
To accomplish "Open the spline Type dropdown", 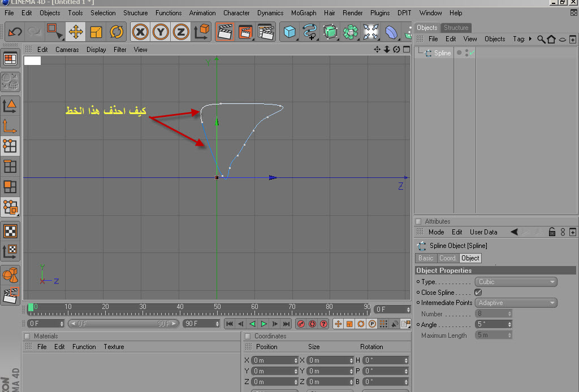I will pyautogui.click(x=516, y=282).
